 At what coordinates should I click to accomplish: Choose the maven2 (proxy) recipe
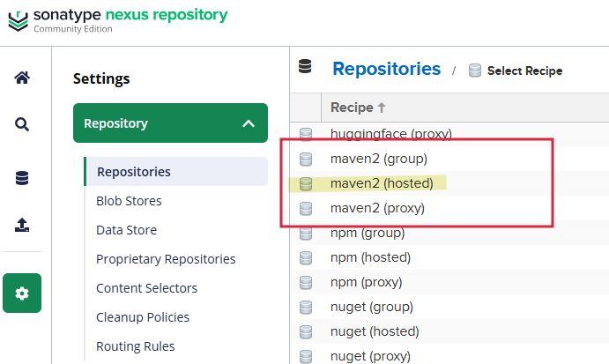pos(377,208)
